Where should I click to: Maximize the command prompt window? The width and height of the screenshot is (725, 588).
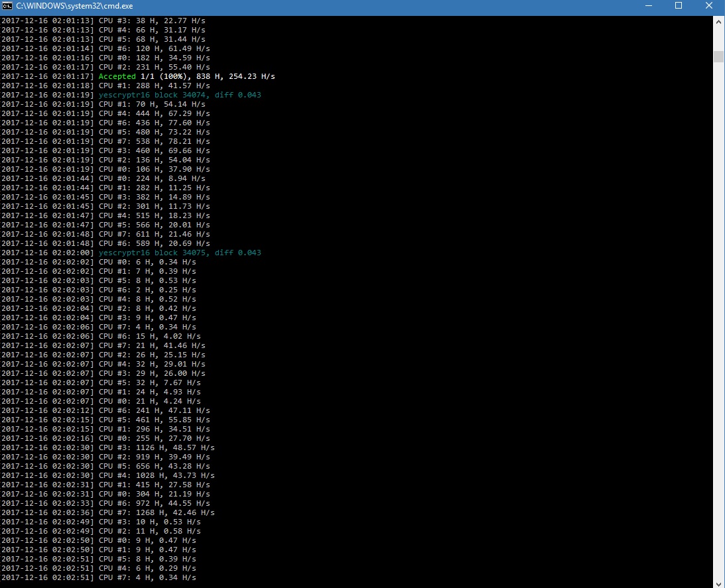[679, 5]
